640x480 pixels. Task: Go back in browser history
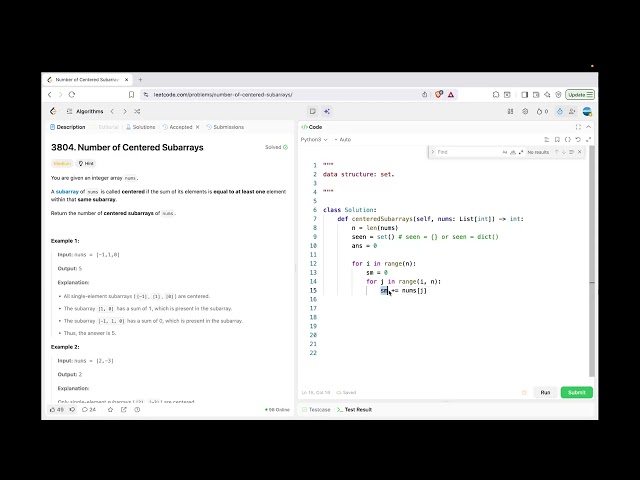point(50,95)
